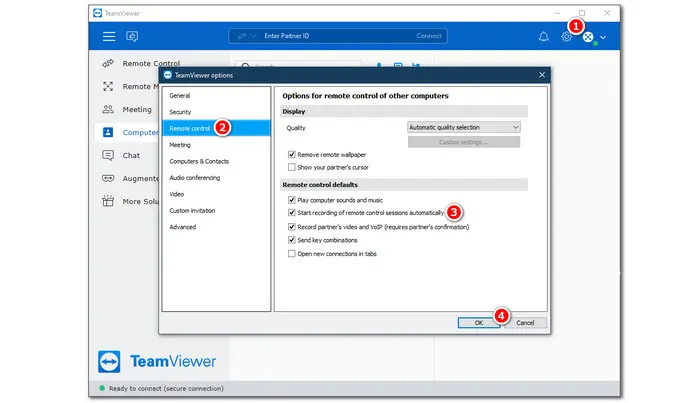Click the TeamViewer options dialog title icon
Screen dimensions: 700x403
point(167,75)
